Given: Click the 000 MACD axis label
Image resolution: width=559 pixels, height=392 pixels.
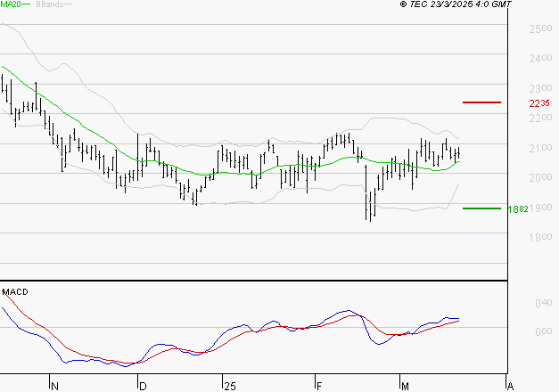Looking at the screenshot, I should (542, 332).
